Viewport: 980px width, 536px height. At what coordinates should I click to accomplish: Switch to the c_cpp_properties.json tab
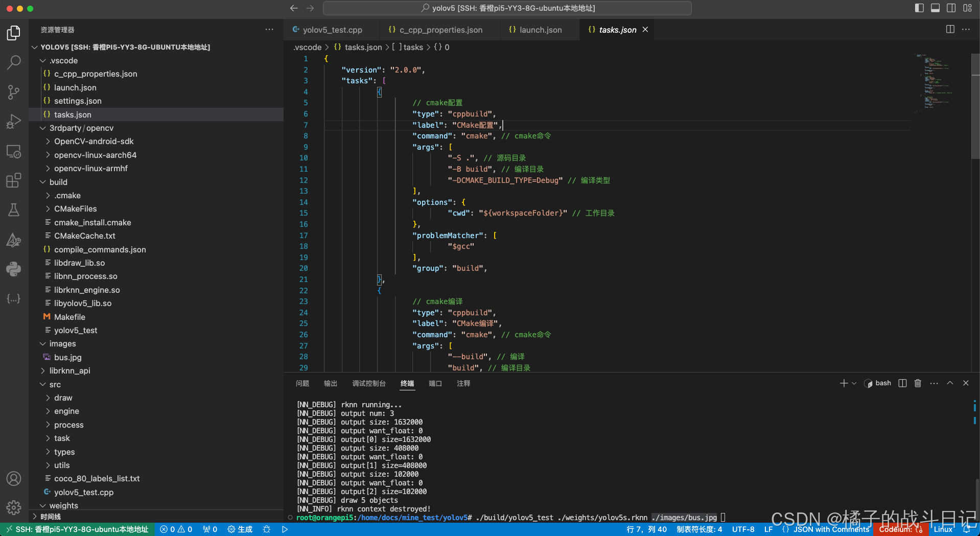pyautogui.click(x=440, y=30)
